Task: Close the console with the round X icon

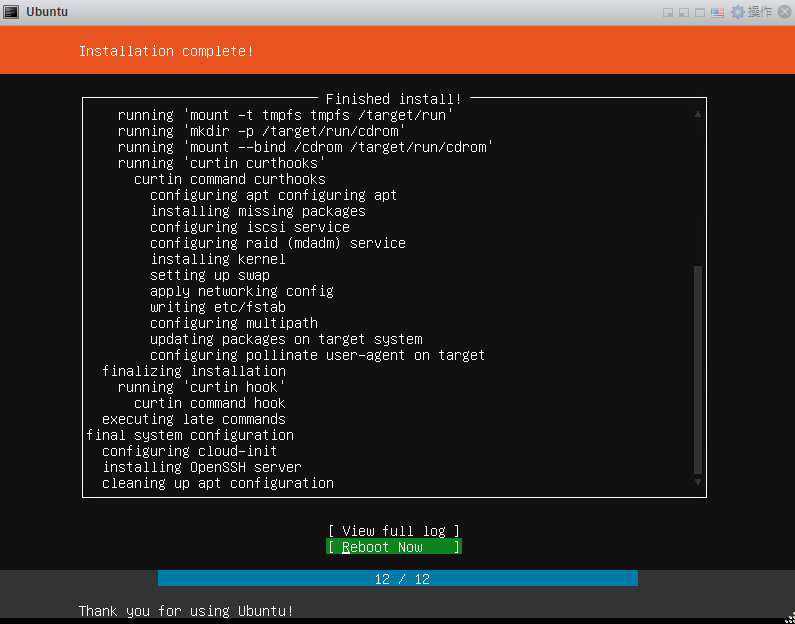Action: (783, 12)
